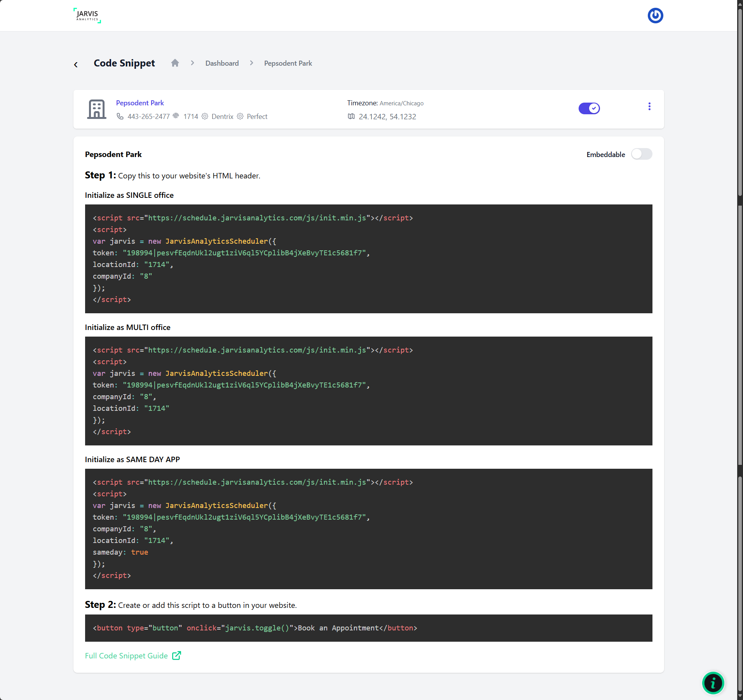
Task: Open the green info help button
Action: coord(713,683)
